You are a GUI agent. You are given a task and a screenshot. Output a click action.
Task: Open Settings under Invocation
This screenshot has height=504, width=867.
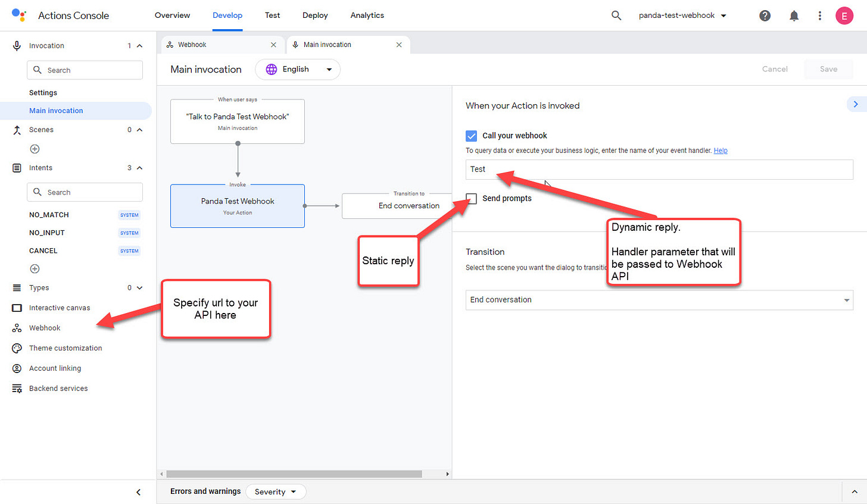pyautogui.click(x=43, y=93)
